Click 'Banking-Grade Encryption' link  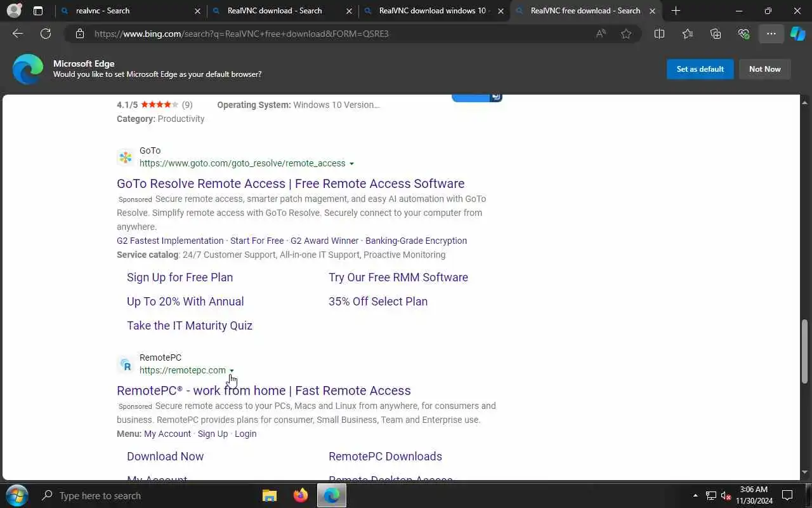tap(416, 241)
